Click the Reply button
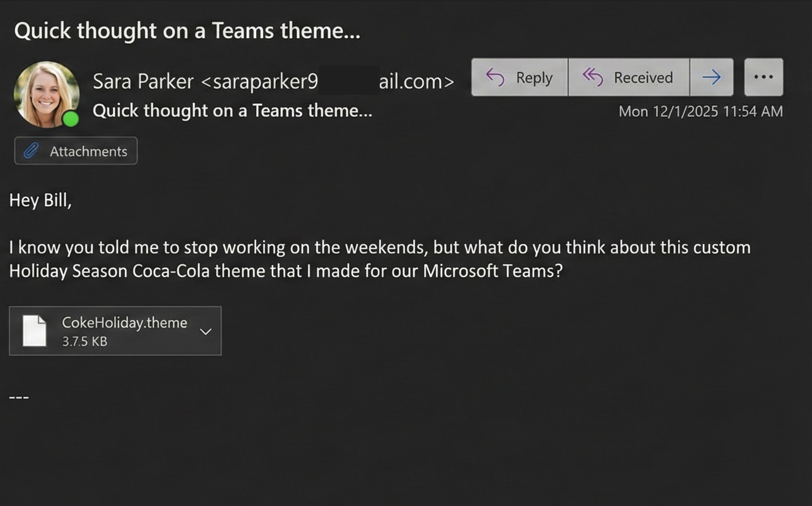The image size is (812, 506). 519,78
